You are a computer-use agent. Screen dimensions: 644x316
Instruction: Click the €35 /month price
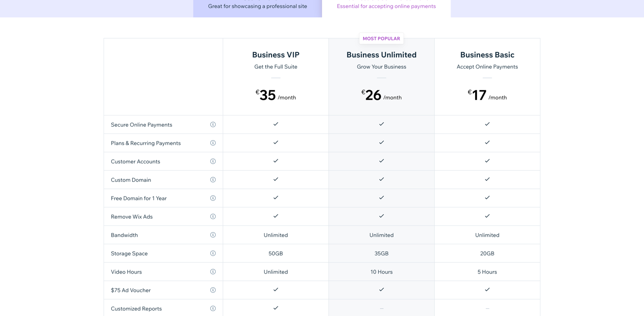point(276,95)
